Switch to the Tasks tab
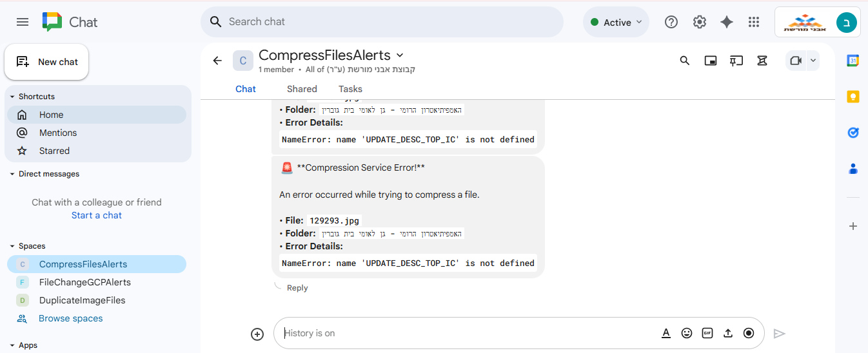 [350, 89]
